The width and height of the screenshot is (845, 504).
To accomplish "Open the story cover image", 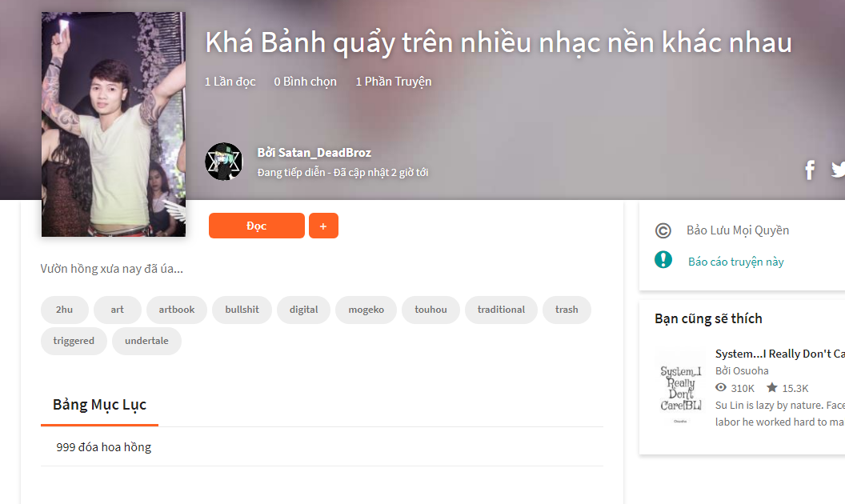I will 114,125.
